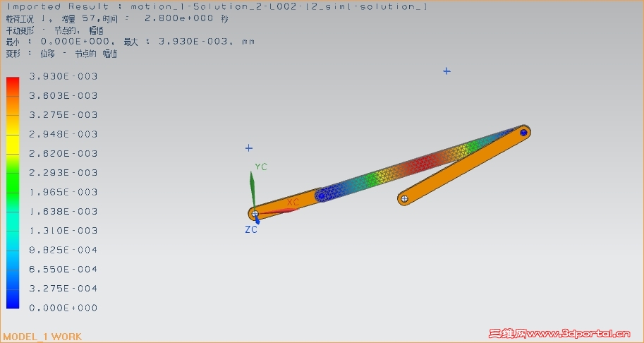Click legend value 0.000E+000
644x343 pixels.
click(63, 308)
